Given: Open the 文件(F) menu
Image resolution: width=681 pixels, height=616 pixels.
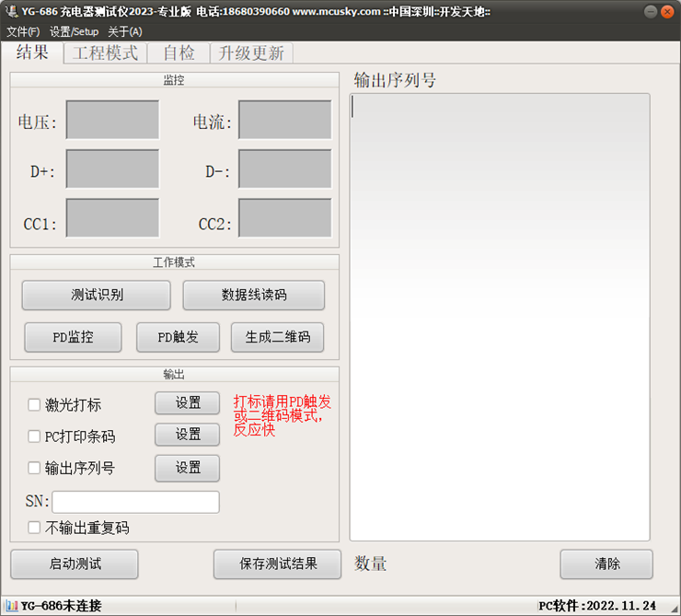Looking at the screenshot, I should [23, 31].
